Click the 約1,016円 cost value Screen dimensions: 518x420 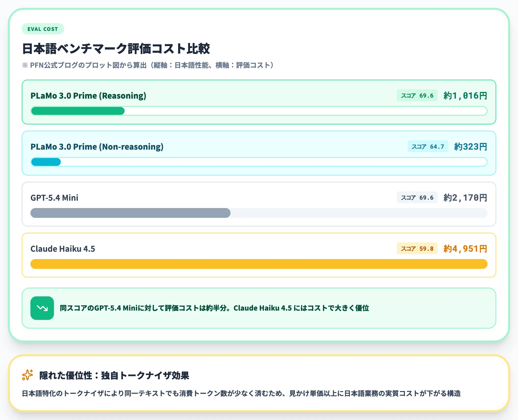coord(465,95)
